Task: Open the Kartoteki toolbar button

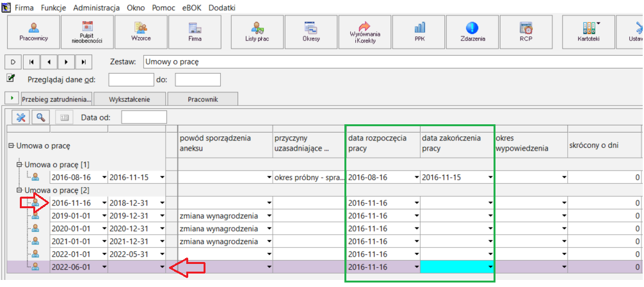Action: click(588, 32)
